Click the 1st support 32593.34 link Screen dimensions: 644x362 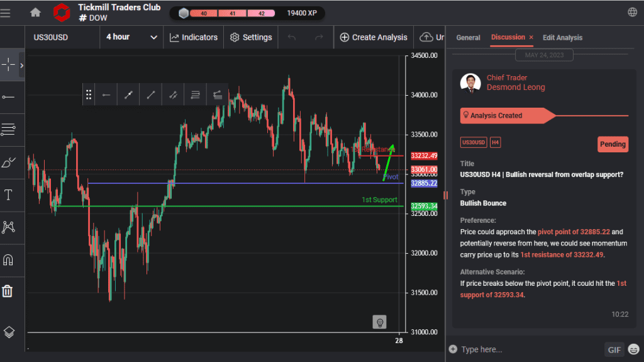point(543,289)
